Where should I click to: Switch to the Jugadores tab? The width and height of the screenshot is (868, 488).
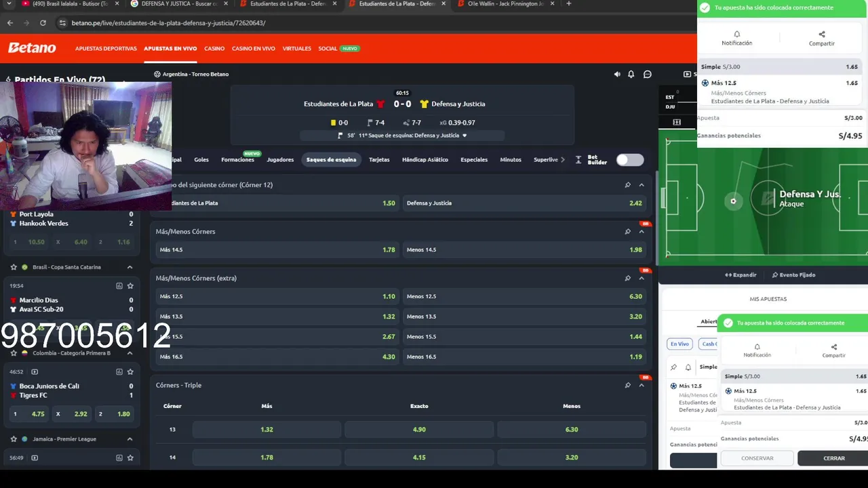pyautogui.click(x=280, y=160)
